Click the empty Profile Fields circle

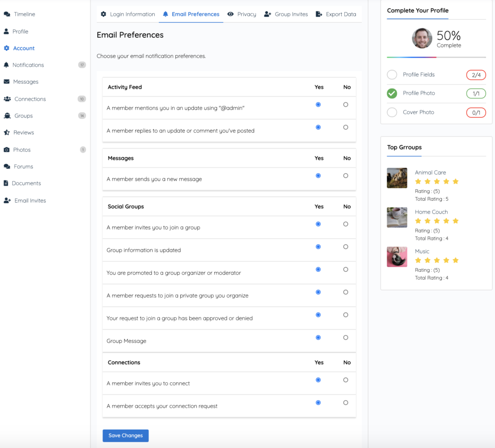[392, 75]
